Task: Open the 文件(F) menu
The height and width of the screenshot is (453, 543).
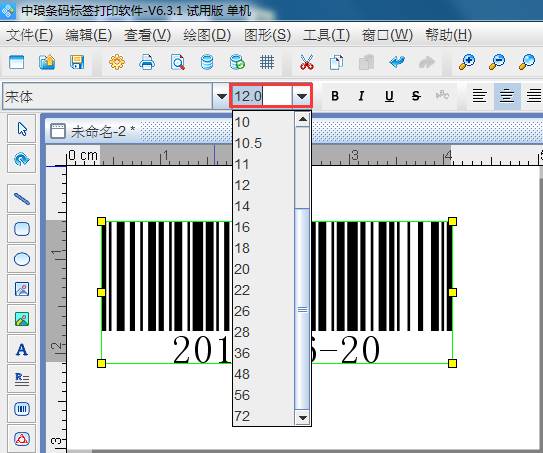Action: pyautogui.click(x=29, y=35)
